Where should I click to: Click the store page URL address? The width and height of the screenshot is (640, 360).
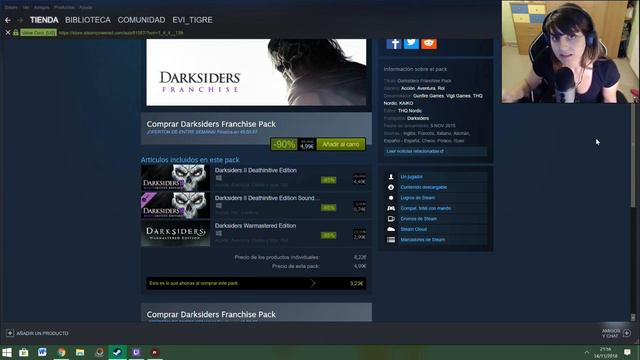click(121, 33)
